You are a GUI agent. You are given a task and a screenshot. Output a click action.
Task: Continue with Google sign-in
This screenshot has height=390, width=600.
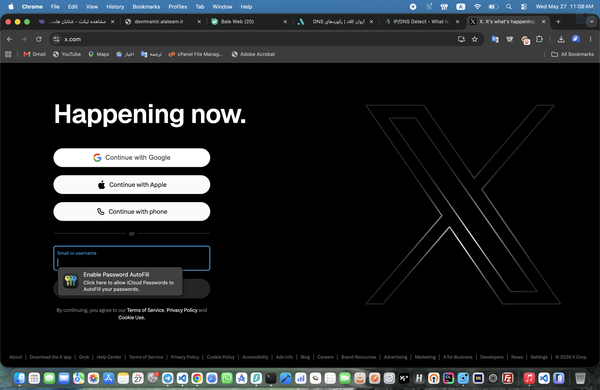pos(132,158)
